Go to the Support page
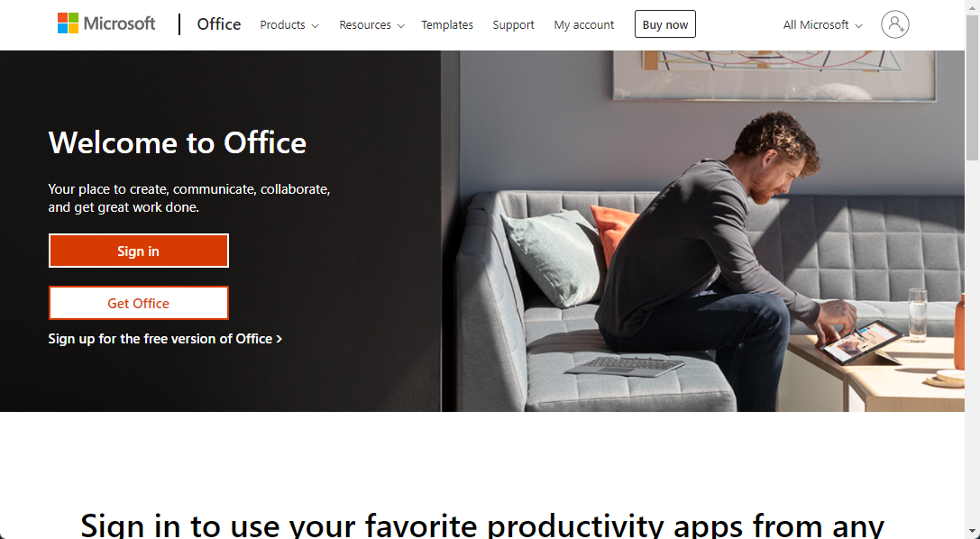Image resolution: width=980 pixels, height=539 pixels. point(513,25)
